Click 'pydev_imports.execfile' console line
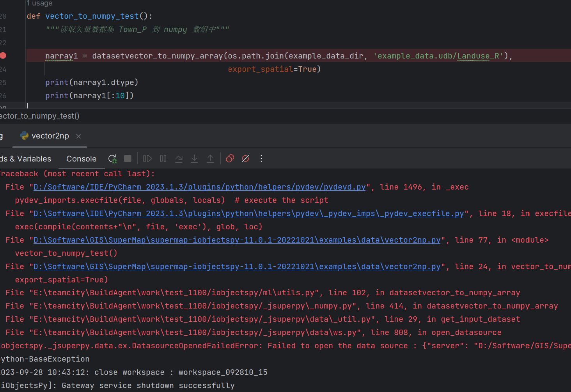Screen dimensions: 571x392 point(172,200)
